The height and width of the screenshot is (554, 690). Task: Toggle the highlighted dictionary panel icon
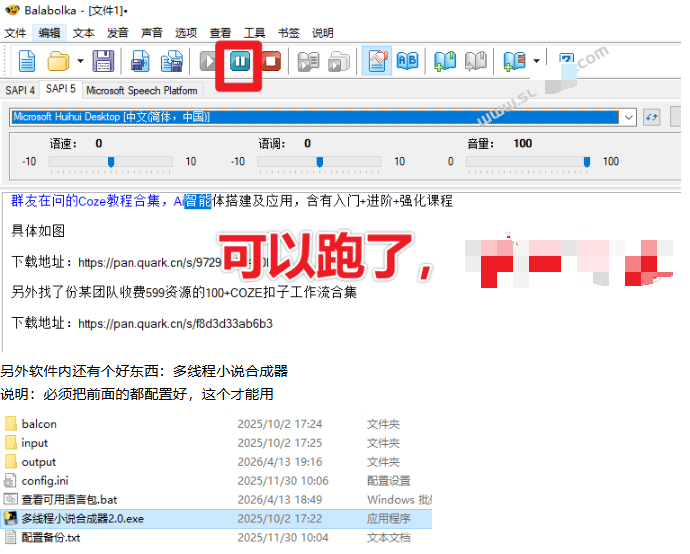pos(377,61)
